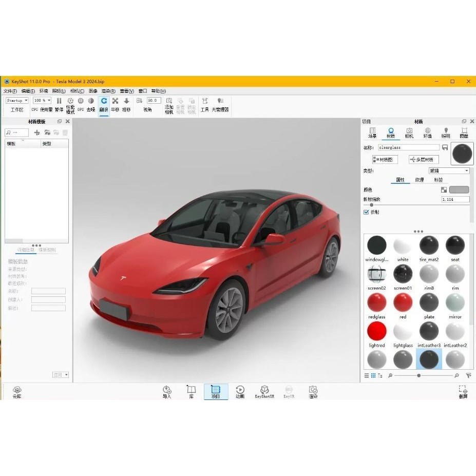Switch material list to tree view
This screenshot has width=476, height=476.
(380, 375)
